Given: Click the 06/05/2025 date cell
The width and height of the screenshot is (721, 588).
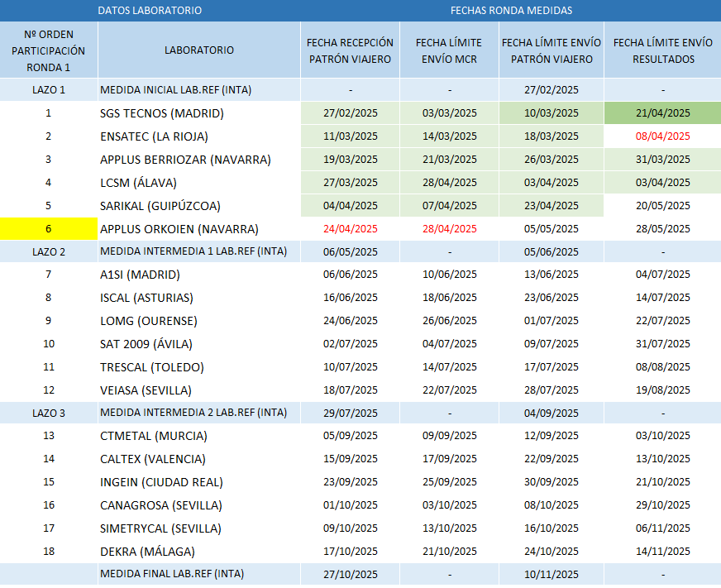Looking at the screenshot, I should click(x=350, y=251).
